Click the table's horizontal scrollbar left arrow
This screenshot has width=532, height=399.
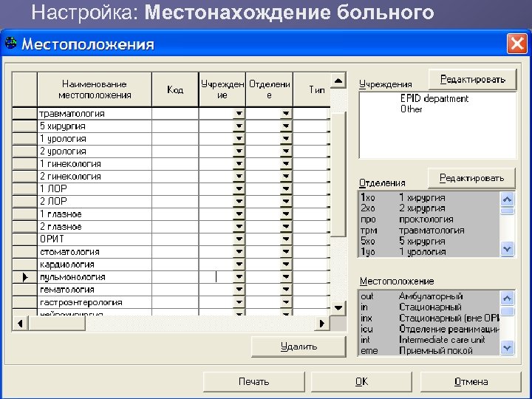click(x=21, y=324)
